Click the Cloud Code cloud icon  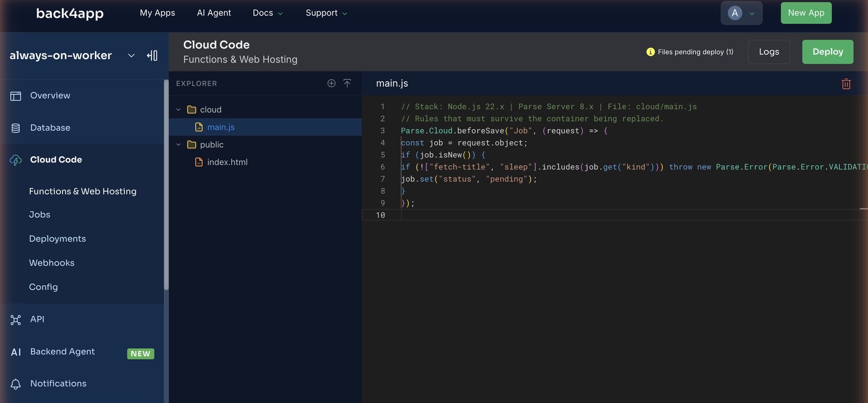(x=16, y=160)
